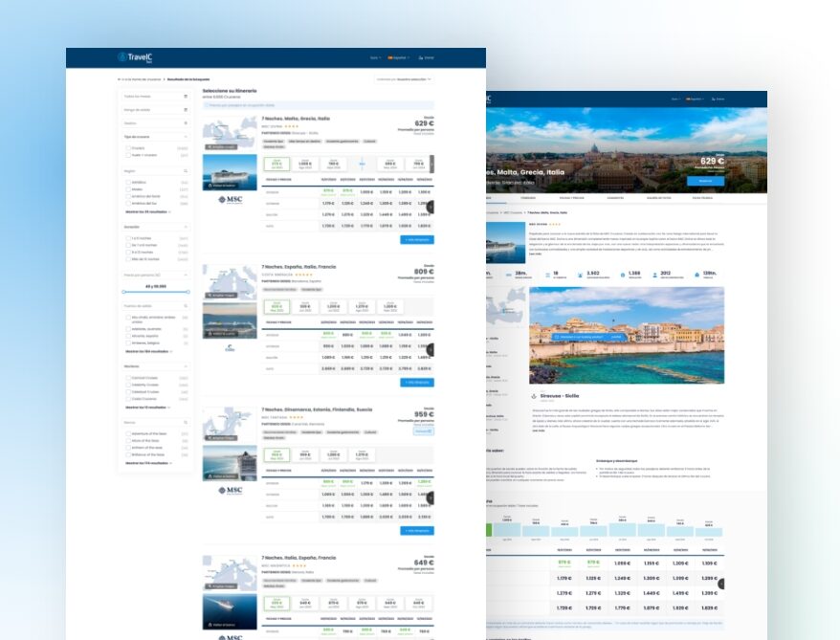This screenshot has width=840, height=640.
Task: Check the Adriático region checkbox
Action: [x=128, y=183]
